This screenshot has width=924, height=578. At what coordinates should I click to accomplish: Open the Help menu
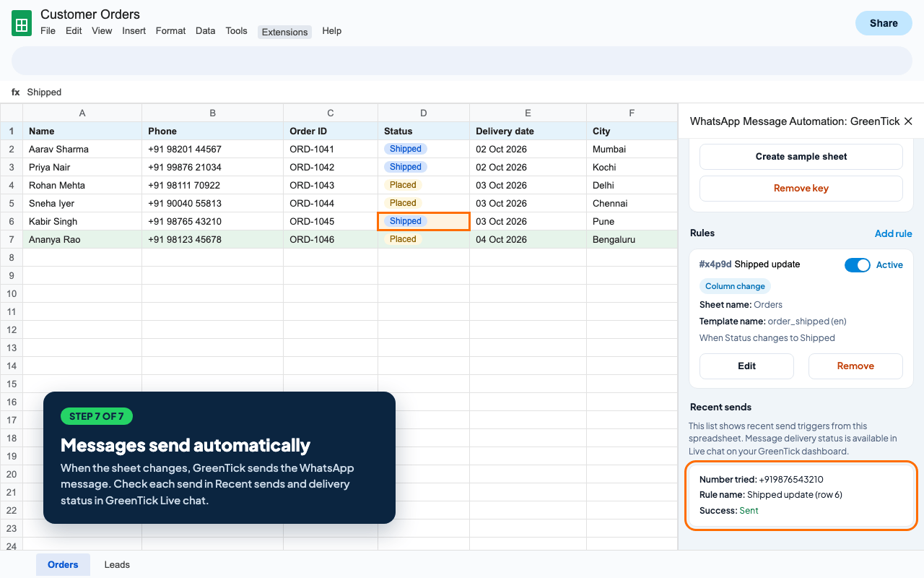click(332, 31)
